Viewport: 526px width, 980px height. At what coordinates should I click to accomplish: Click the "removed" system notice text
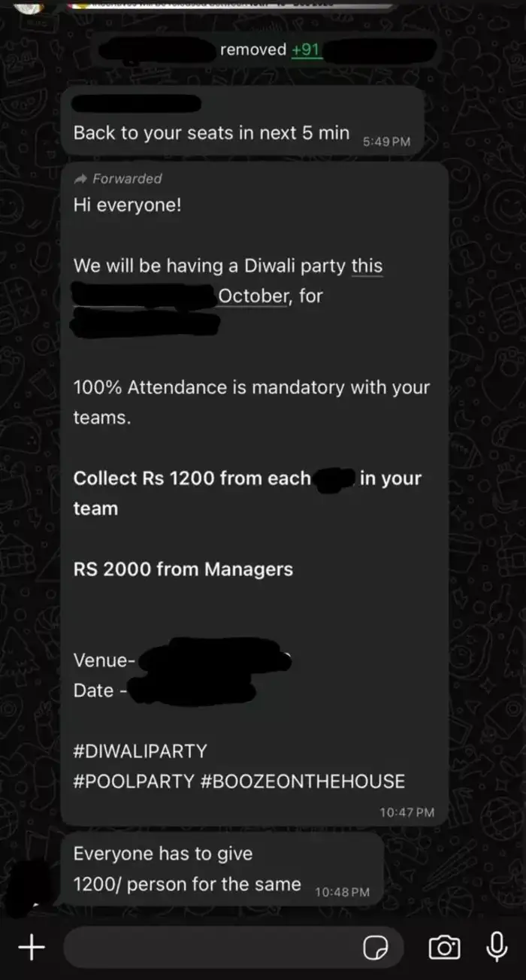tap(252, 50)
